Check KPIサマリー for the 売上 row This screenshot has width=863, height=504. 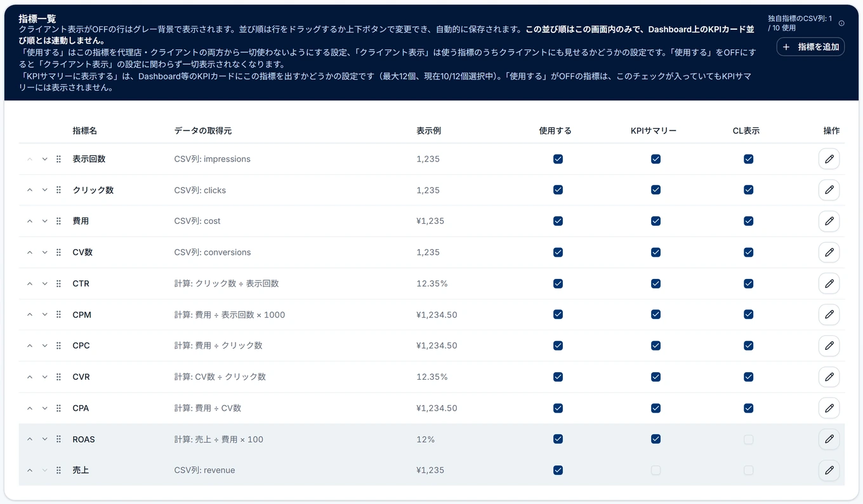655,470
